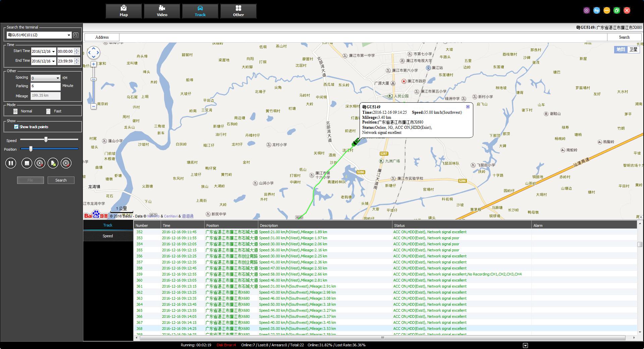Decrease End Time with down spinner
This screenshot has height=349, width=644.
coord(77,63)
